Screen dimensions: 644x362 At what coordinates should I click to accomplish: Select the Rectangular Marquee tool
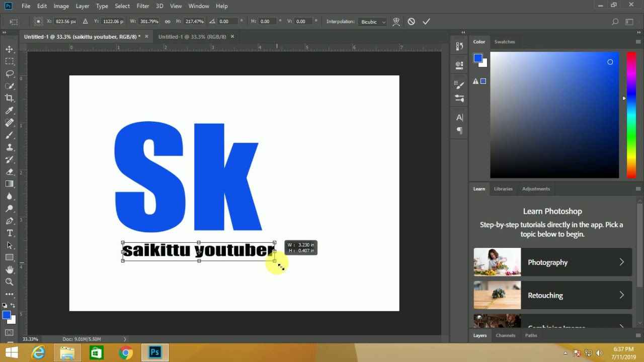pyautogui.click(x=10, y=61)
